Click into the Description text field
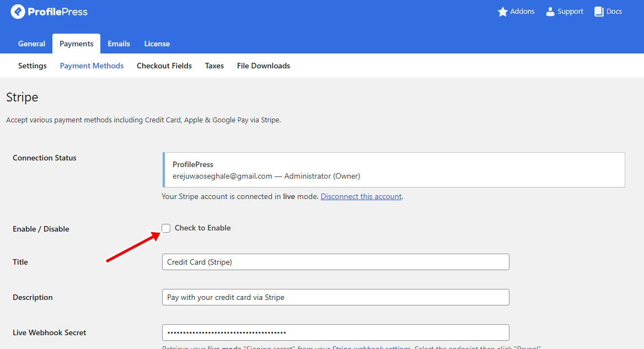Image resolution: width=644 pixels, height=349 pixels. coord(335,297)
